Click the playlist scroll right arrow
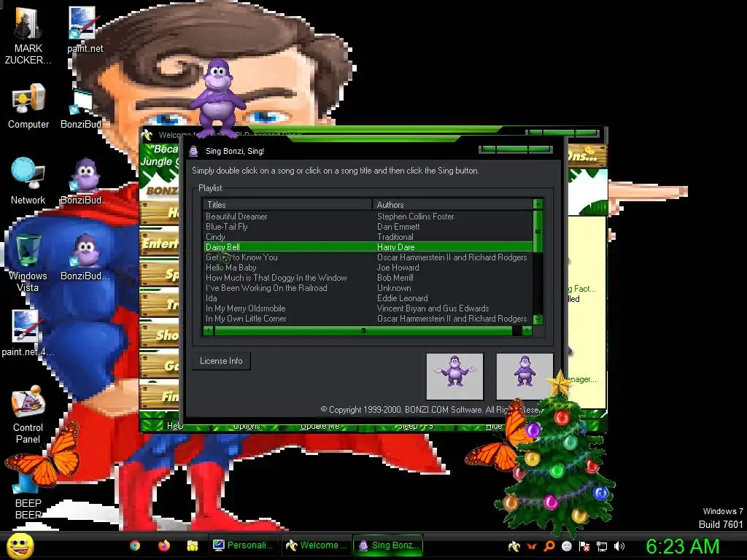The image size is (747, 560). point(527,330)
